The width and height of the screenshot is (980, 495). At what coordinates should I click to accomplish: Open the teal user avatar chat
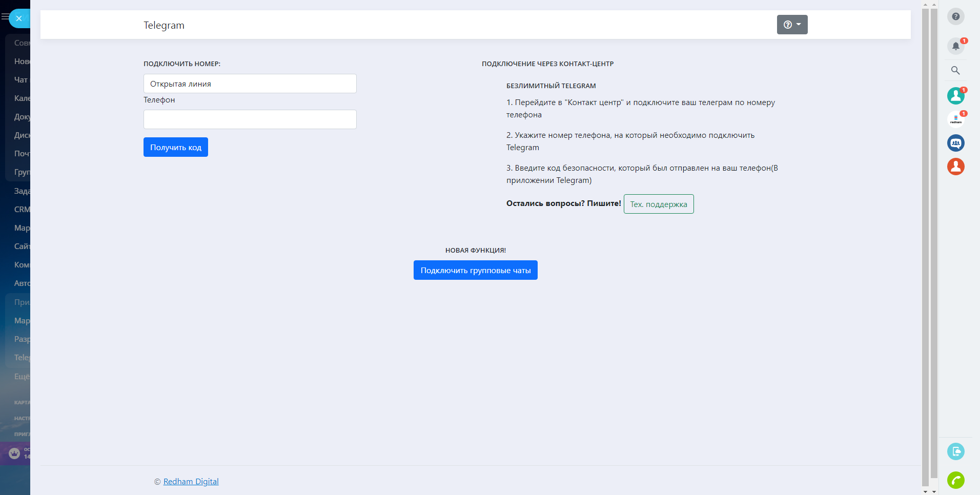click(955, 96)
